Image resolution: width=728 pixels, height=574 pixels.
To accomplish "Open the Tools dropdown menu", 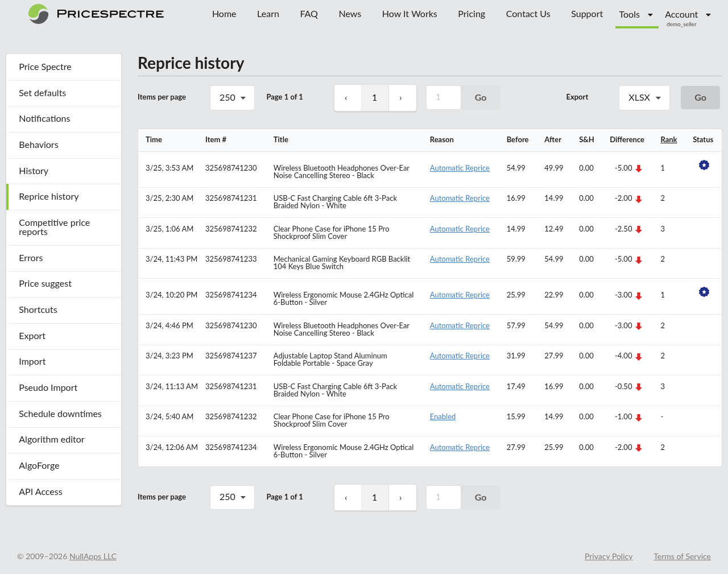I will (636, 14).
